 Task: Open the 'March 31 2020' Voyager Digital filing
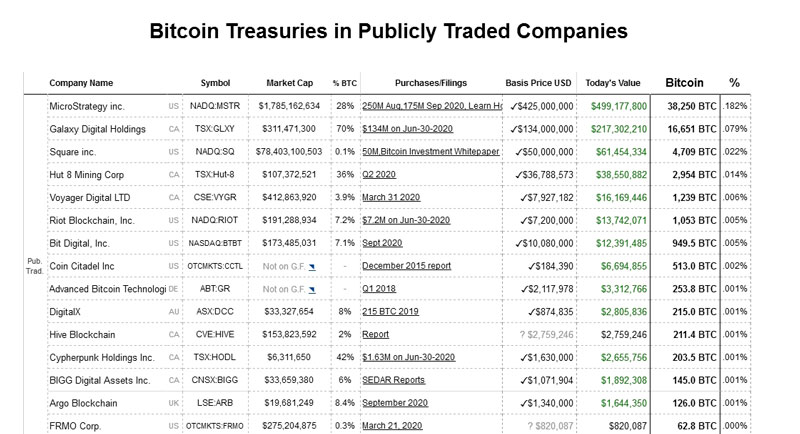392,198
